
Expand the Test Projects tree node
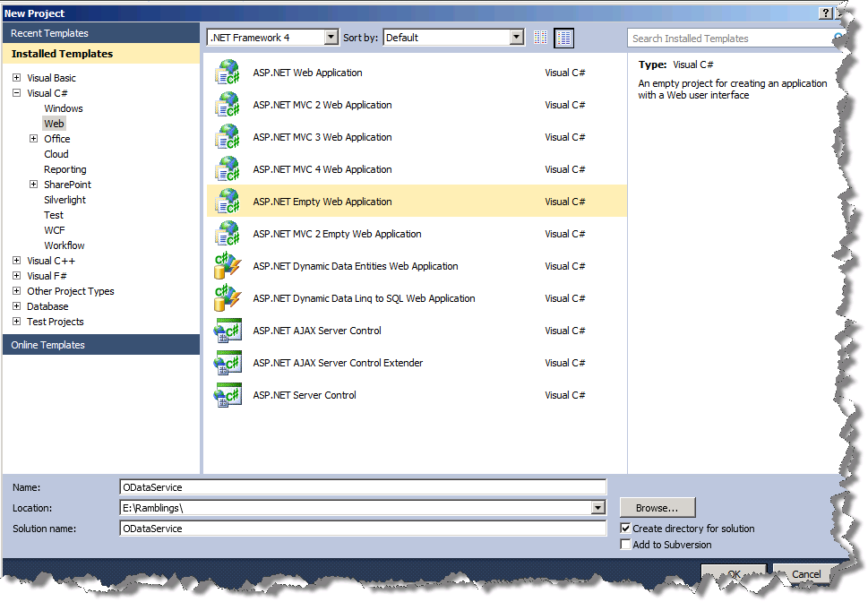point(17,322)
